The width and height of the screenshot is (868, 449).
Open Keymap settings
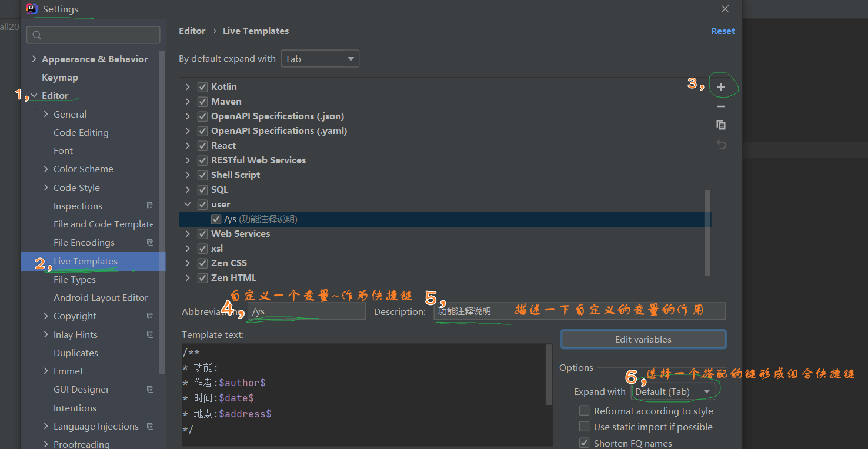[x=60, y=77]
